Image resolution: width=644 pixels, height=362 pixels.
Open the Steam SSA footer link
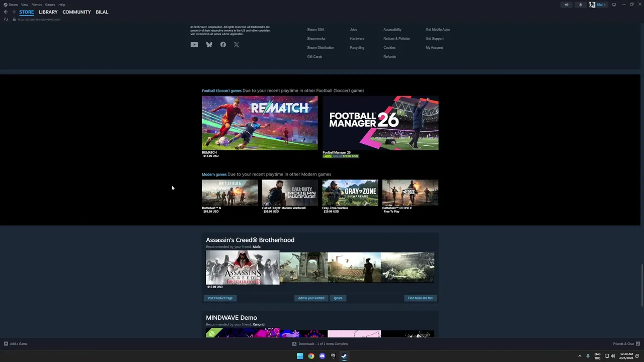click(315, 30)
